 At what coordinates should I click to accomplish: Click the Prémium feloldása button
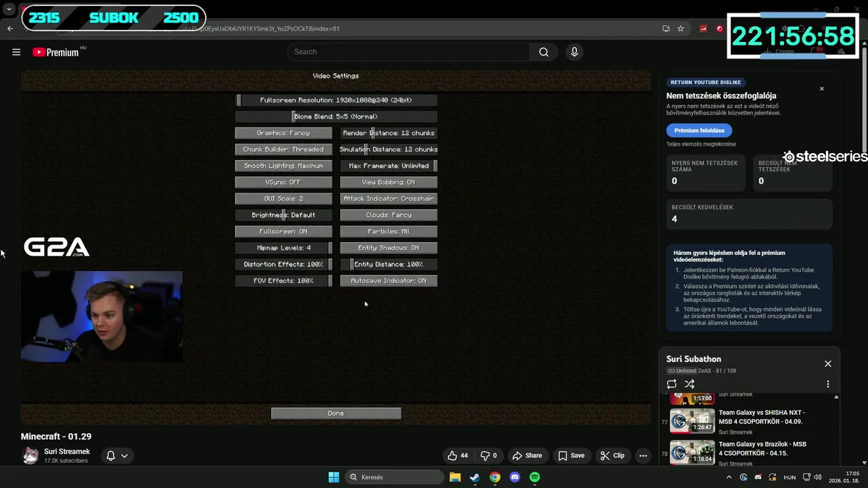699,130
